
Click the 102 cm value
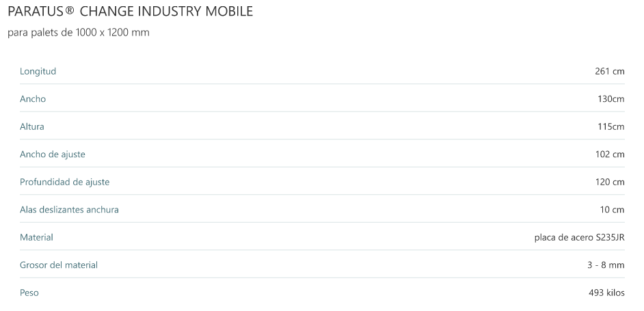610,154
